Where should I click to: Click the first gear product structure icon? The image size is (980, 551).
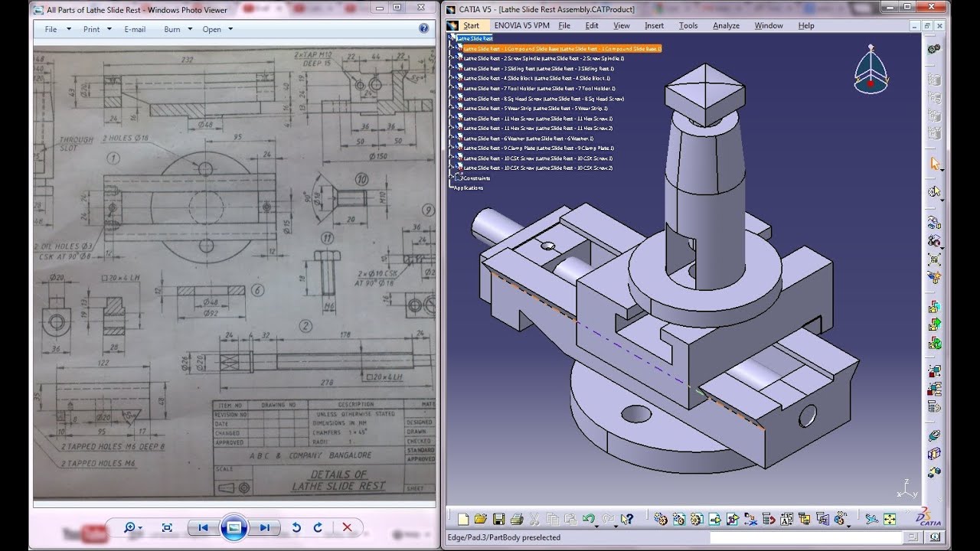pyautogui.click(x=661, y=519)
